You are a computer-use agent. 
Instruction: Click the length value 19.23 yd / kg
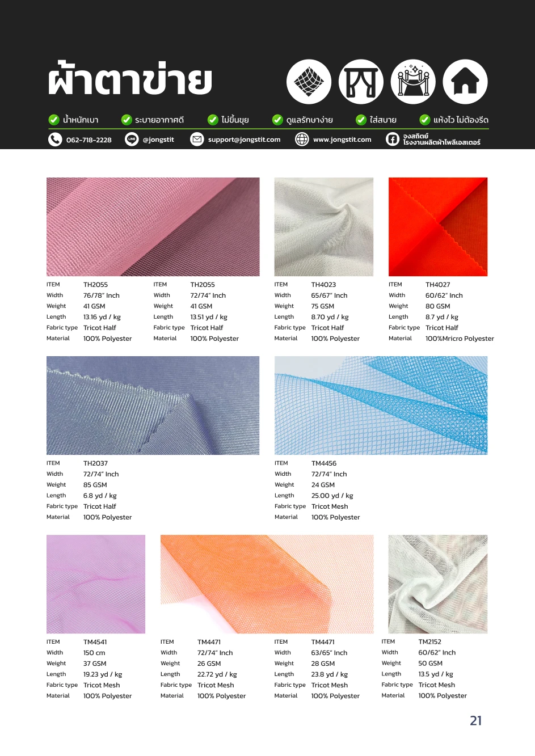[x=103, y=674]
